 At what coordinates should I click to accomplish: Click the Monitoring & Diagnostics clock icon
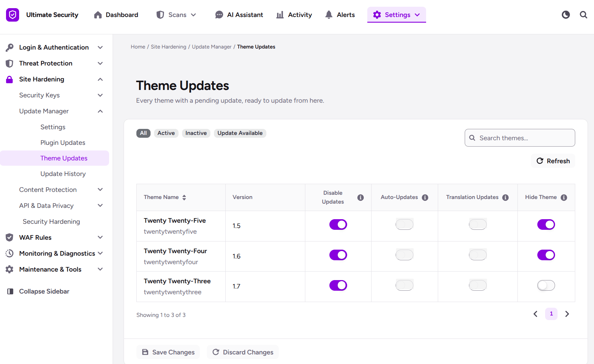[x=10, y=254]
